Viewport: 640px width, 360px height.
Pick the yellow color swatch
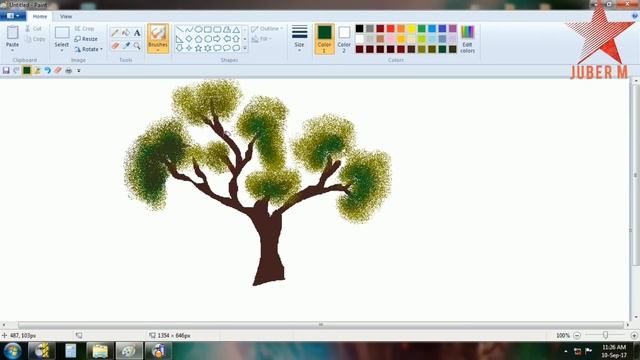[411, 28]
